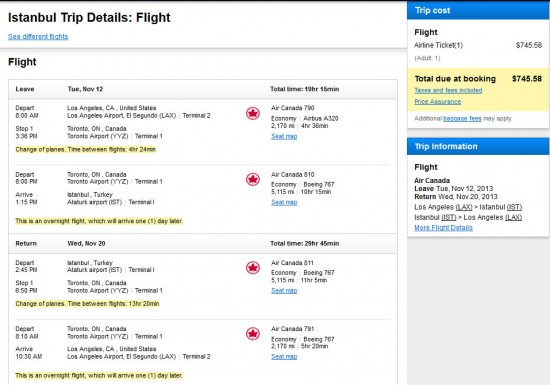Click the Air Canada 811 airline logo
This screenshot has width=550, height=385.
pos(253,268)
